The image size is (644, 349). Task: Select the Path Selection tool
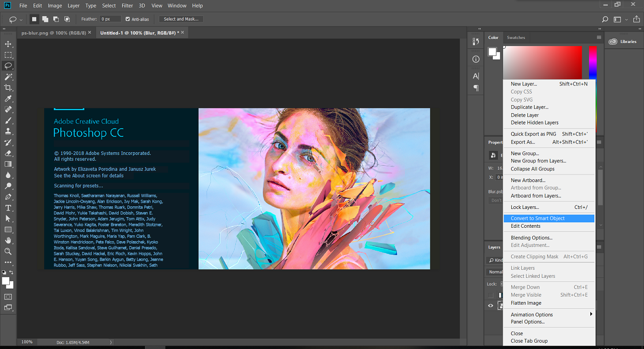[x=8, y=219]
